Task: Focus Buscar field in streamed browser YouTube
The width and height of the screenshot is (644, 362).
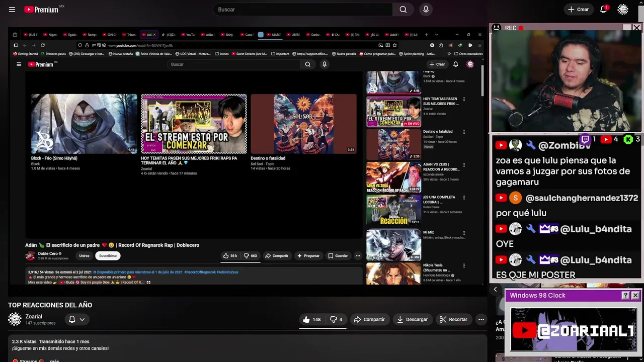Action: (x=234, y=64)
